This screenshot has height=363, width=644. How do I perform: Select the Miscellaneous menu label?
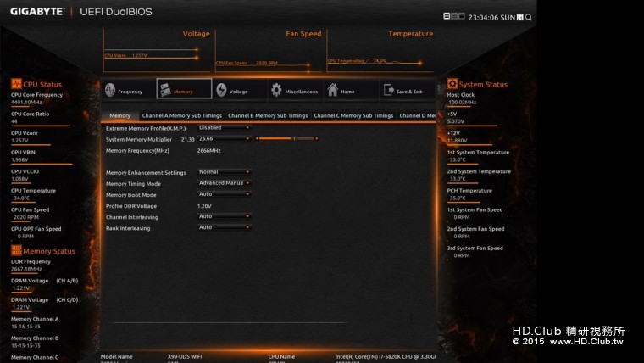[x=301, y=92]
